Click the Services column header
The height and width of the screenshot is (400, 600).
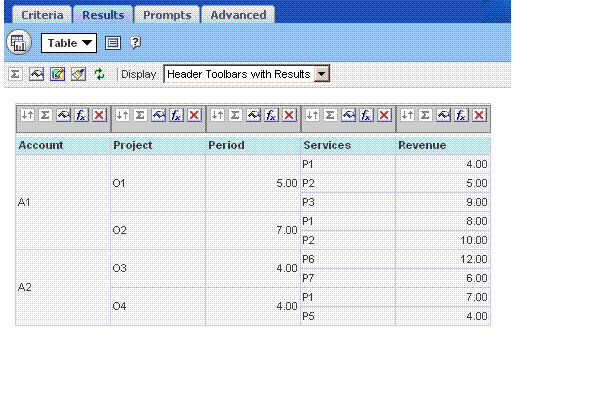(348, 145)
